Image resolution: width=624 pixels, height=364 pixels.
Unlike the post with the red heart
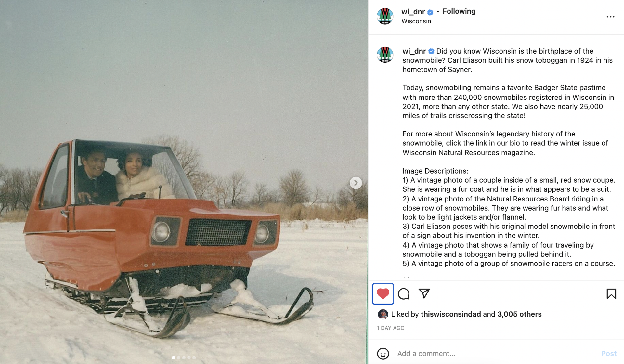click(383, 294)
